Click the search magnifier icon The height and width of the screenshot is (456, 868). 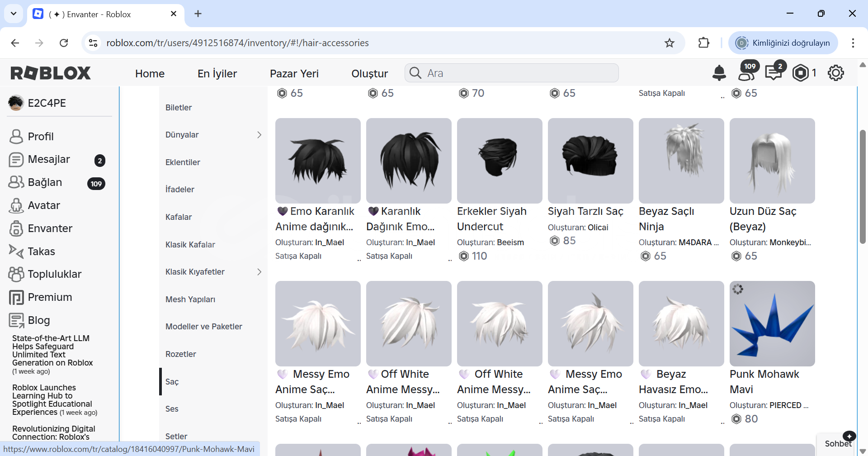415,73
